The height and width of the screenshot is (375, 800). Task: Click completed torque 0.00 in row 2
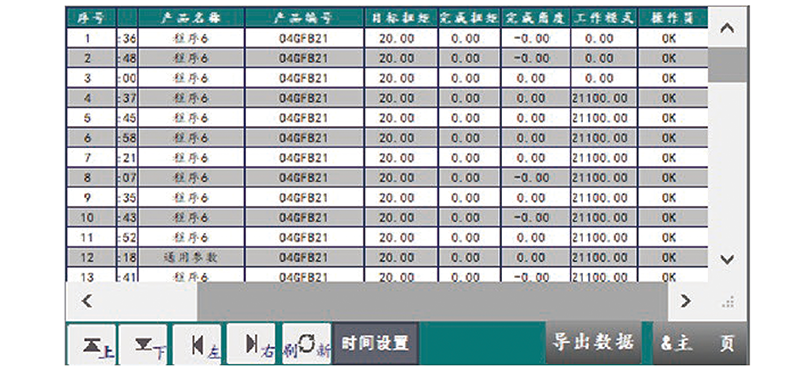(x=469, y=58)
